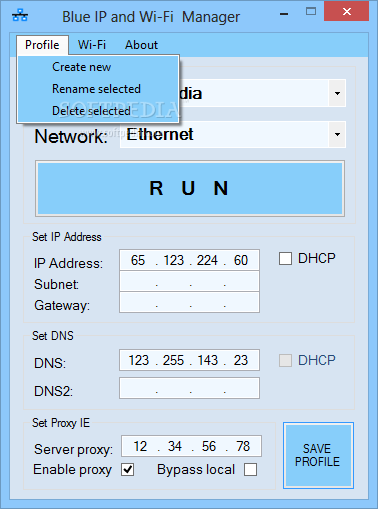Enable DHCP for IP Address
The height and width of the screenshot is (509, 378).
coord(285,259)
